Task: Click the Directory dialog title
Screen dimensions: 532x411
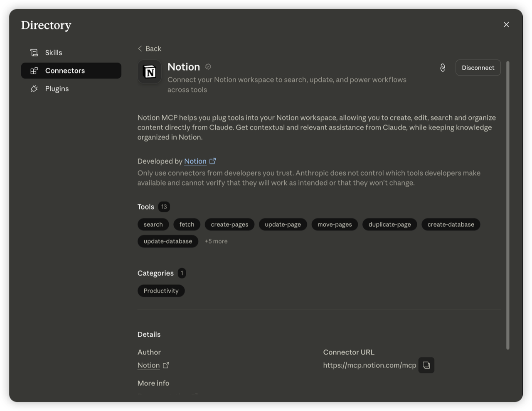Action: click(x=46, y=25)
